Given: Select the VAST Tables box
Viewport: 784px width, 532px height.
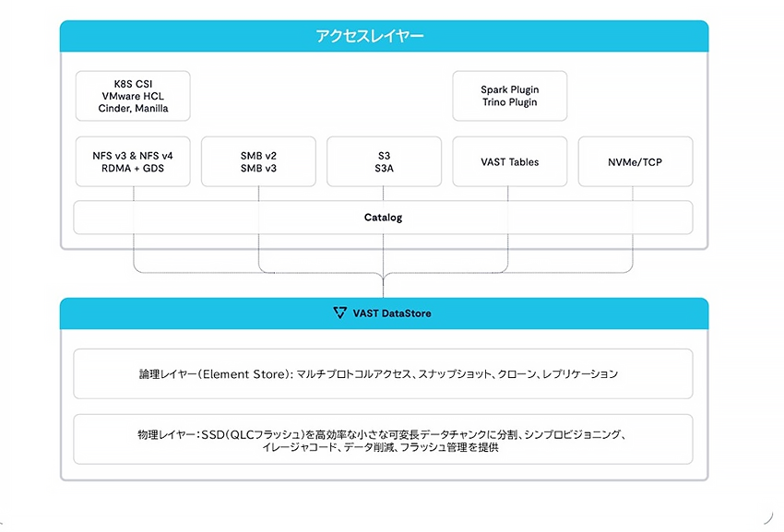Looking at the screenshot, I should pyautogui.click(x=509, y=161).
